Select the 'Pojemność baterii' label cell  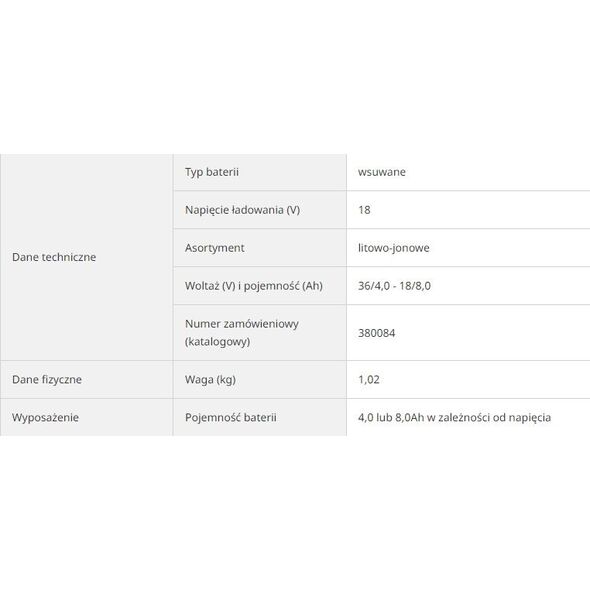coord(260,417)
